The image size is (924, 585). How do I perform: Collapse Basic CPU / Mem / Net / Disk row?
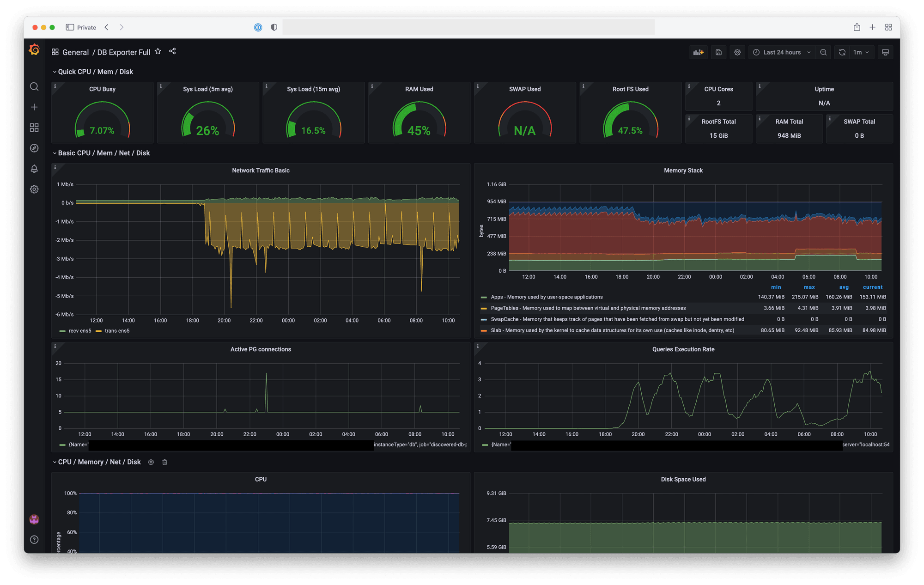103,153
